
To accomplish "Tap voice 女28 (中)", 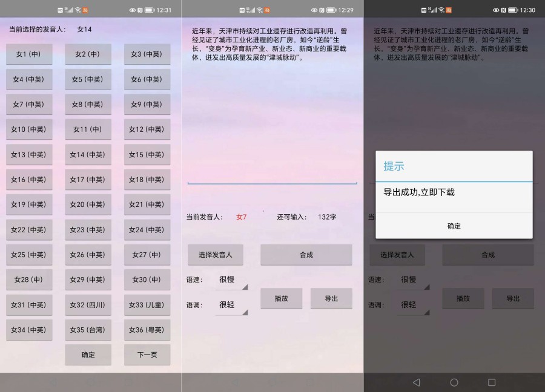I will point(29,280).
